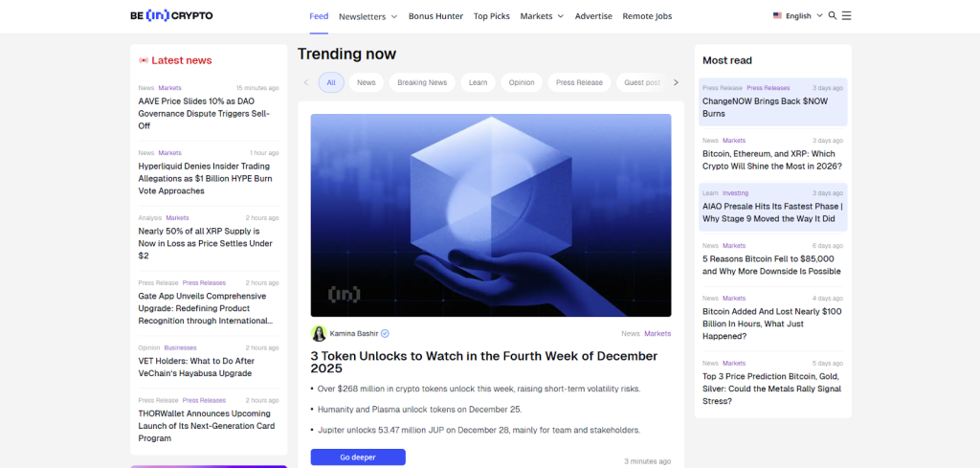Select the Opinion filter chip
Screen dimensions: 980x468
[x=522, y=82]
